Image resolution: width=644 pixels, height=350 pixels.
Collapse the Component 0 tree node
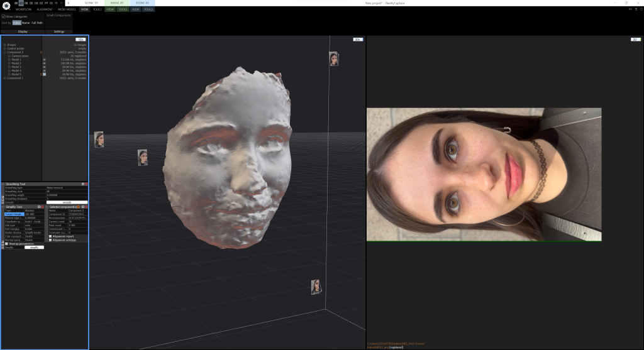tap(4, 52)
